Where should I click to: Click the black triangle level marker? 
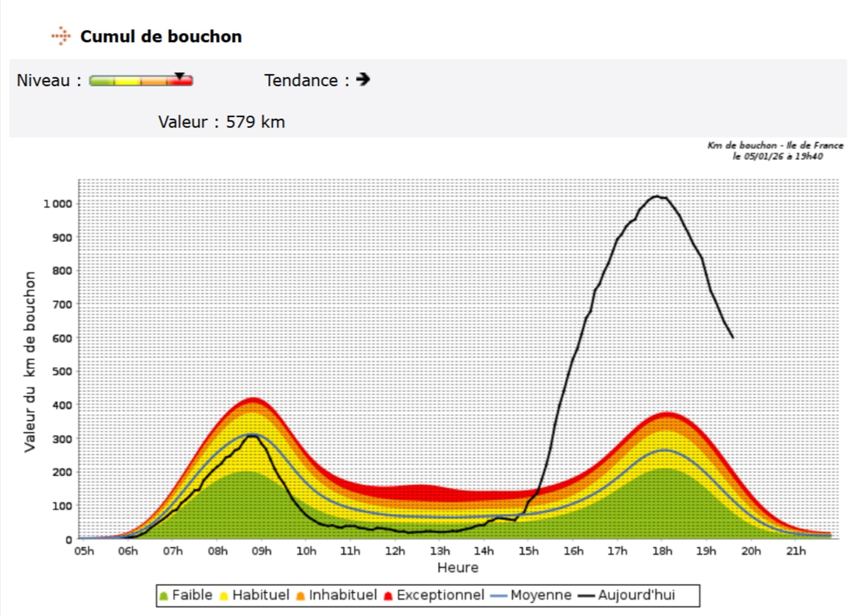[179, 76]
